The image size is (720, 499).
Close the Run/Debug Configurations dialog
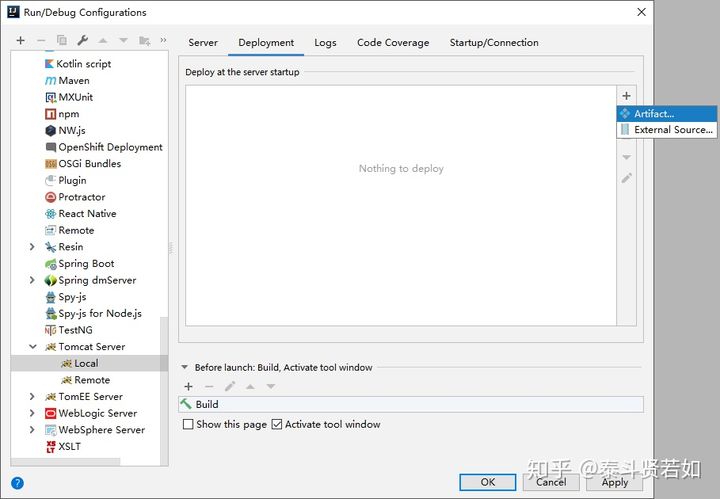pos(642,12)
